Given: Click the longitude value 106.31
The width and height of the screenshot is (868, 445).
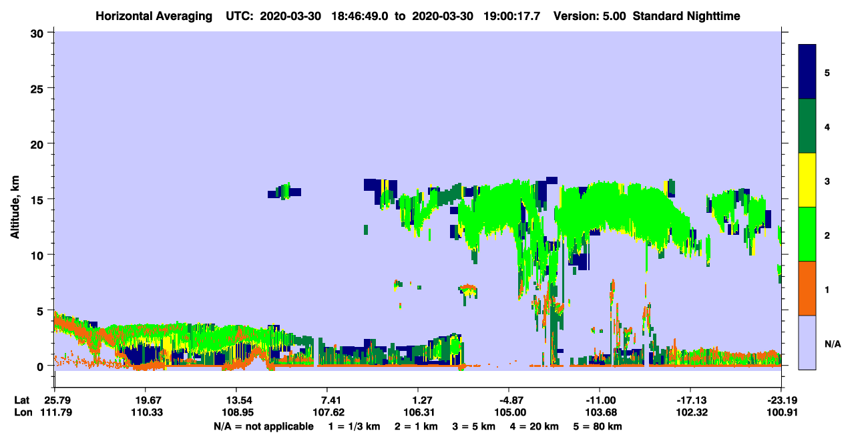Looking at the screenshot, I should point(418,412).
